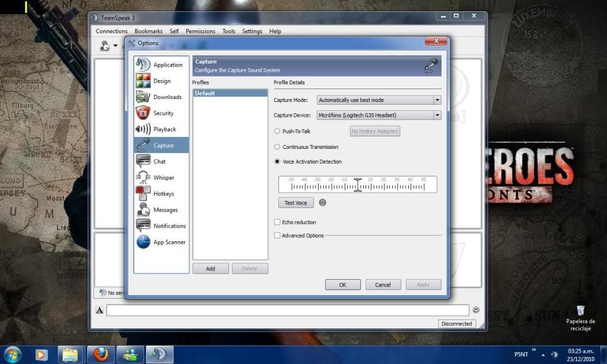The width and height of the screenshot is (607, 364).
Task: Open the Capture Mode dropdown
Action: 379,100
